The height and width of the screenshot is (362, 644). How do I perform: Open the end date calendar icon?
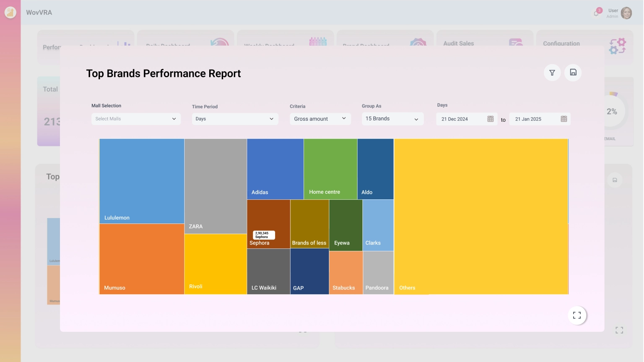(564, 119)
